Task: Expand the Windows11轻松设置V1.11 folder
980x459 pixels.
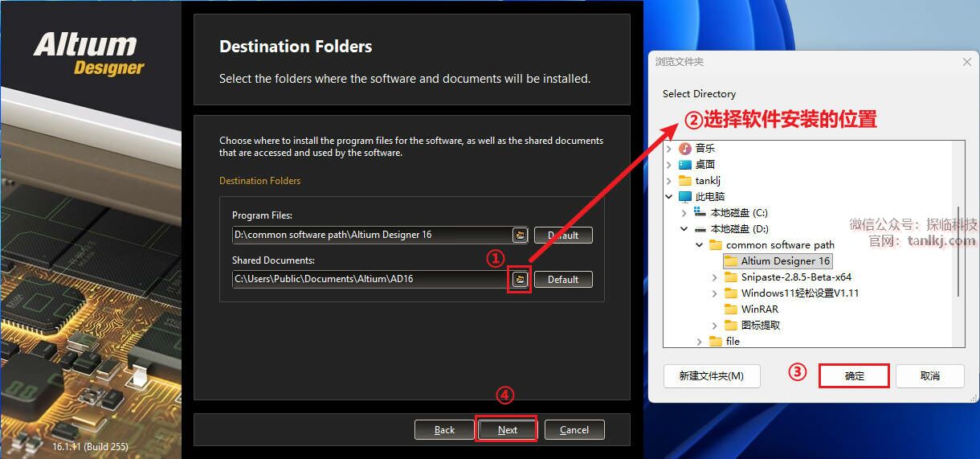Action: [715, 293]
